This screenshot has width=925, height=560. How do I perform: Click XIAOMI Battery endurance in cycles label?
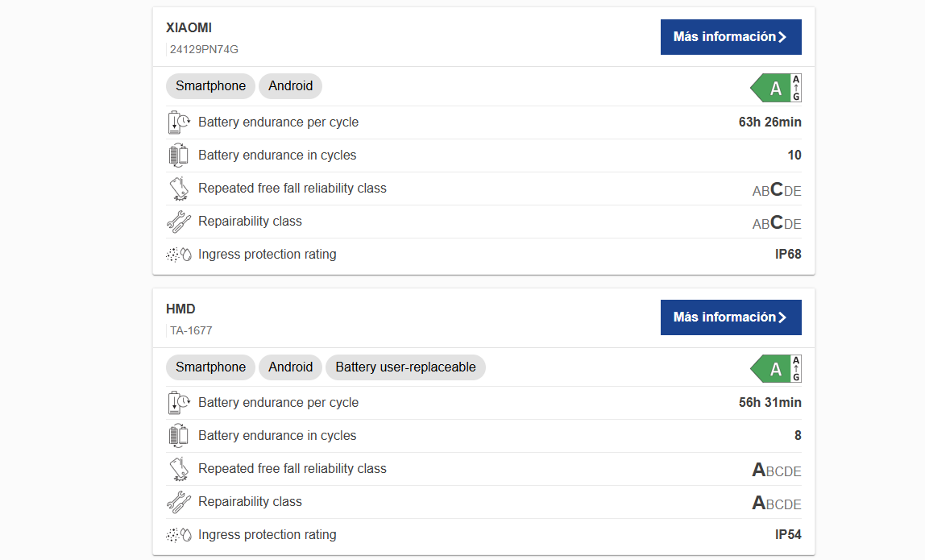(277, 156)
